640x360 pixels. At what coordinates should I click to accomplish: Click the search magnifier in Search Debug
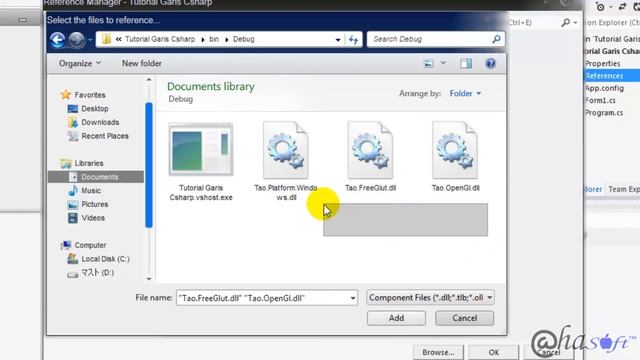(496, 39)
